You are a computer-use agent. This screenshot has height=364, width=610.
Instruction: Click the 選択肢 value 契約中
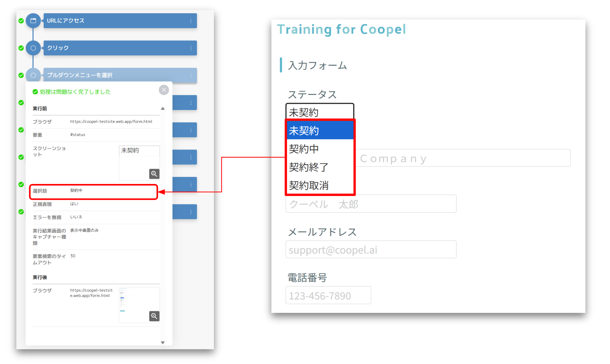(76, 190)
